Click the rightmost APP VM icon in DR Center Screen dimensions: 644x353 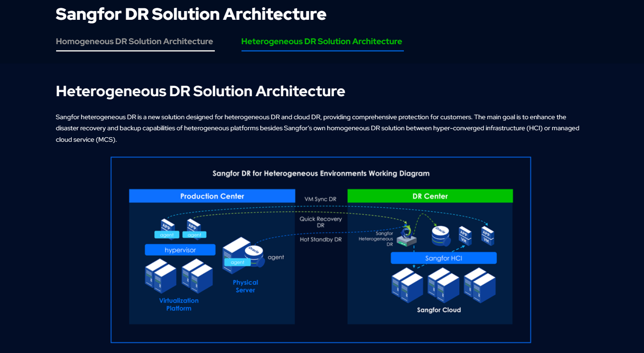pos(487,234)
